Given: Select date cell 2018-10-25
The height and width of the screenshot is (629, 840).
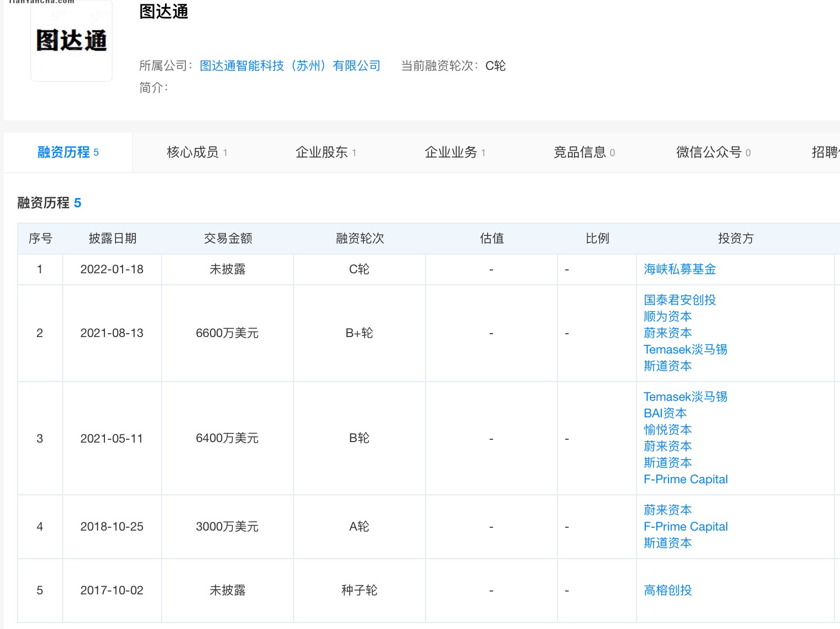Looking at the screenshot, I should tap(112, 527).
